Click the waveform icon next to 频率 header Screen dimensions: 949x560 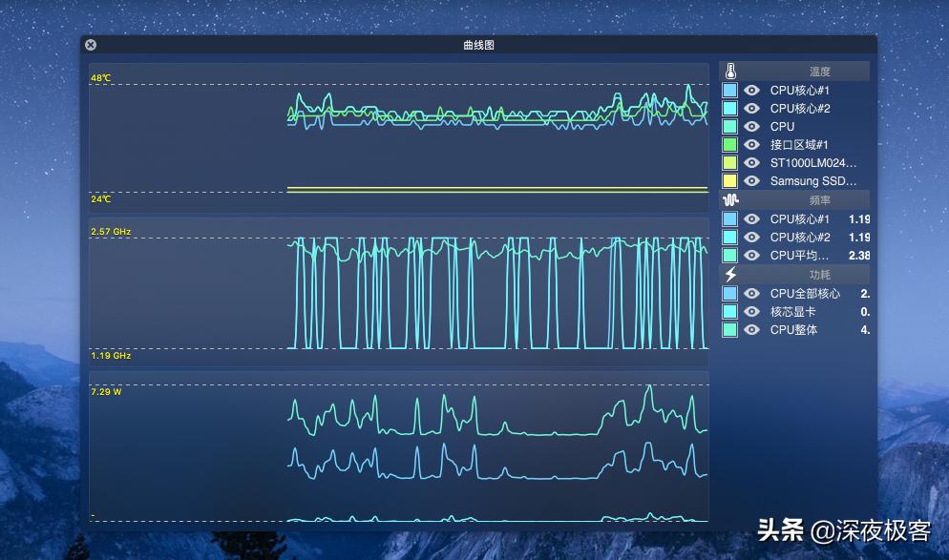click(x=729, y=200)
